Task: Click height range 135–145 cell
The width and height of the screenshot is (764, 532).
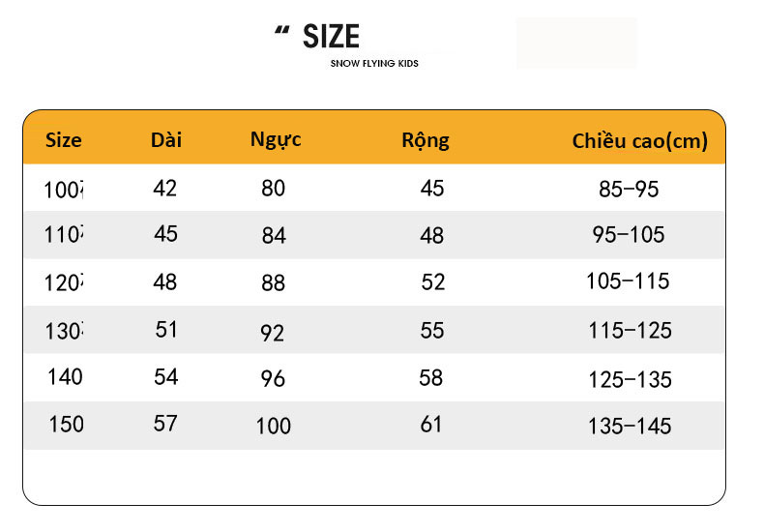Action: coord(630,427)
